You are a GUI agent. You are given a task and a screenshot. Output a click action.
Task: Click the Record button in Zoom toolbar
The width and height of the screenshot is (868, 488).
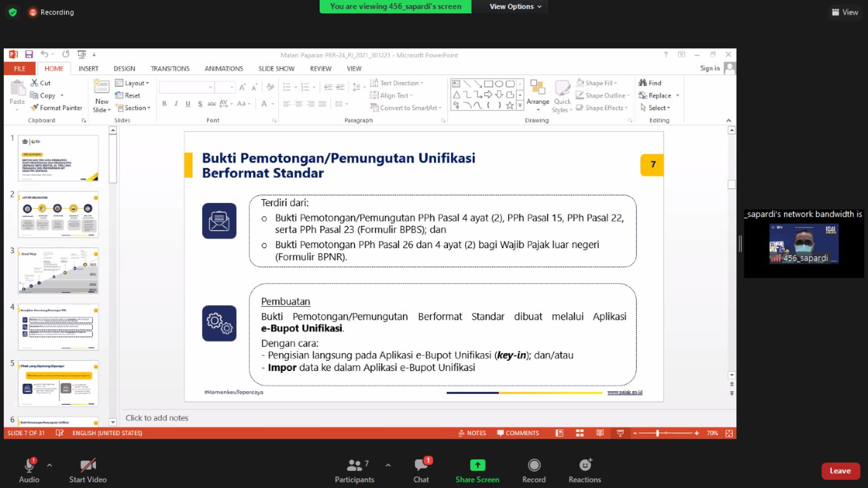click(x=534, y=465)
